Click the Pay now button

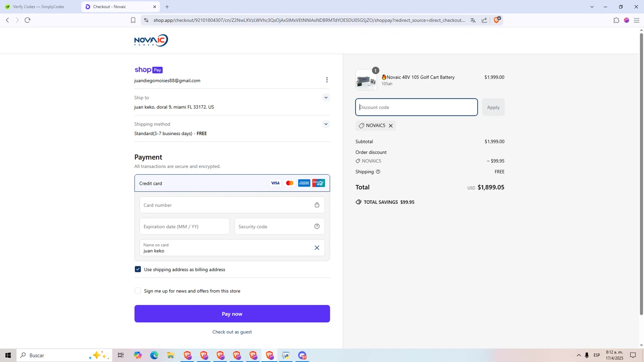tap(232, 314)
